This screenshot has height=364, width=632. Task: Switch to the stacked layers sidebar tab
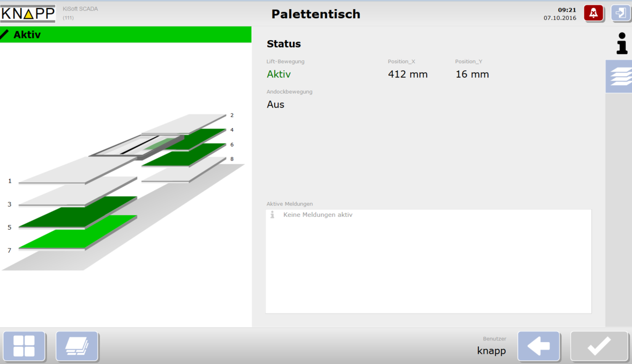(620, 77)
